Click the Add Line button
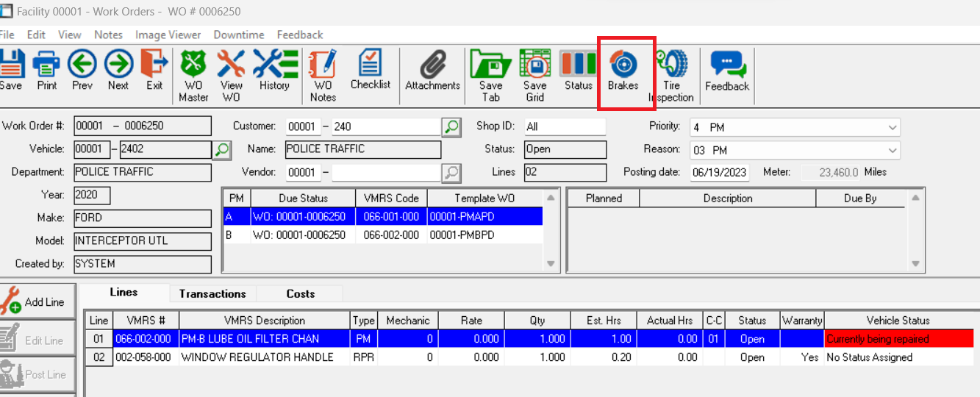The image size is (980, 397). pyautogui.click(x=38, y=301)
